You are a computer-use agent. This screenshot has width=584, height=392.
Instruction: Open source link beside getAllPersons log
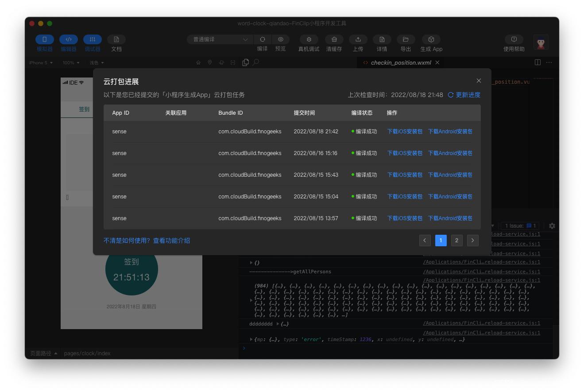[x=481, y=272]
